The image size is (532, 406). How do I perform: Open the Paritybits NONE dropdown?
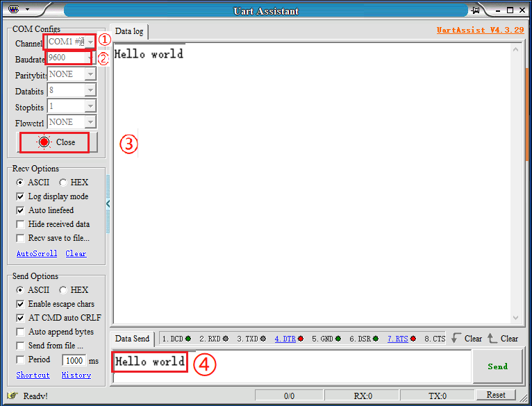click(x=90, y=74)
